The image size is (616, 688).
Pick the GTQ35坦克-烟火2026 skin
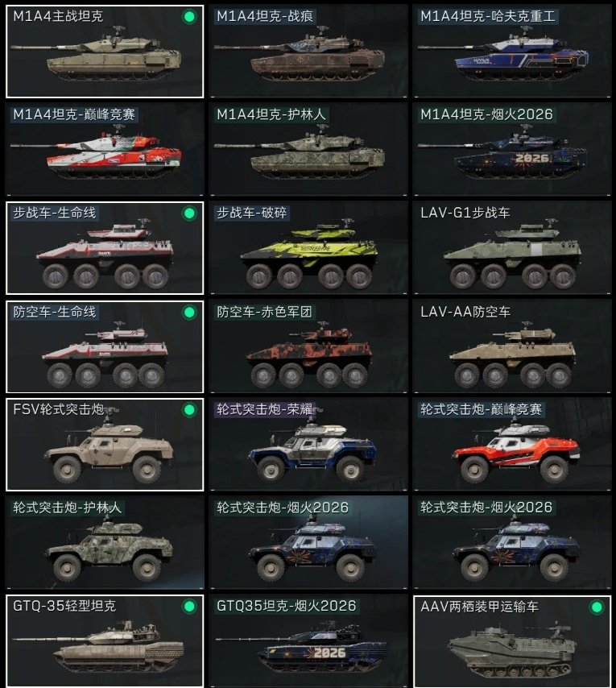tap(308, 641)
